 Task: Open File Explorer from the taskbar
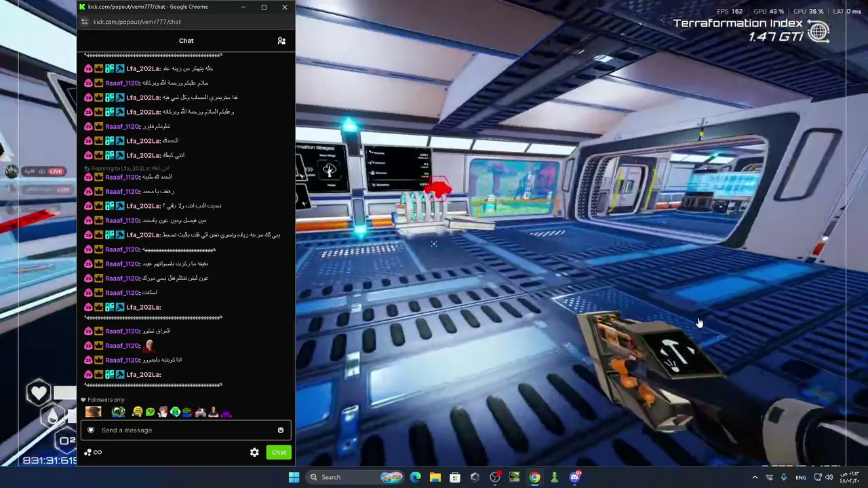[435, 477]
